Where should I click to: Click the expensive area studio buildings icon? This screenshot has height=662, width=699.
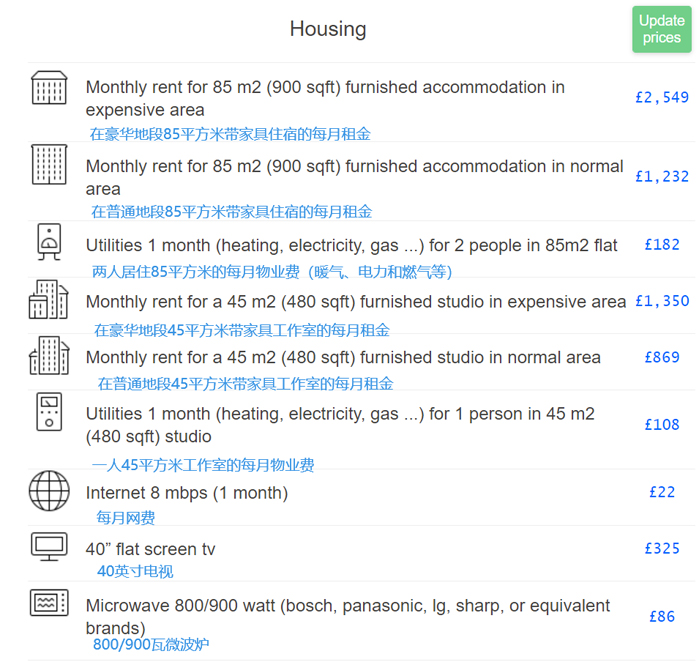point(48,300)
